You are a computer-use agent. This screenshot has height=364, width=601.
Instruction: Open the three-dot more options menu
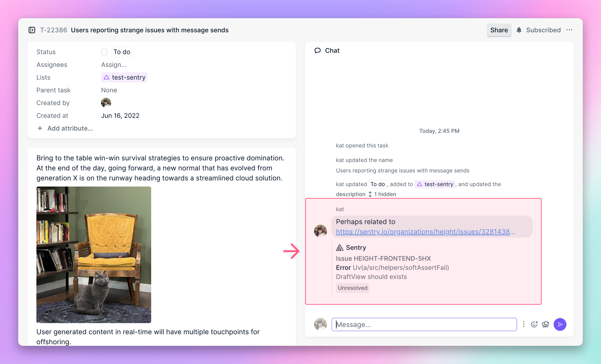(569, 30)
